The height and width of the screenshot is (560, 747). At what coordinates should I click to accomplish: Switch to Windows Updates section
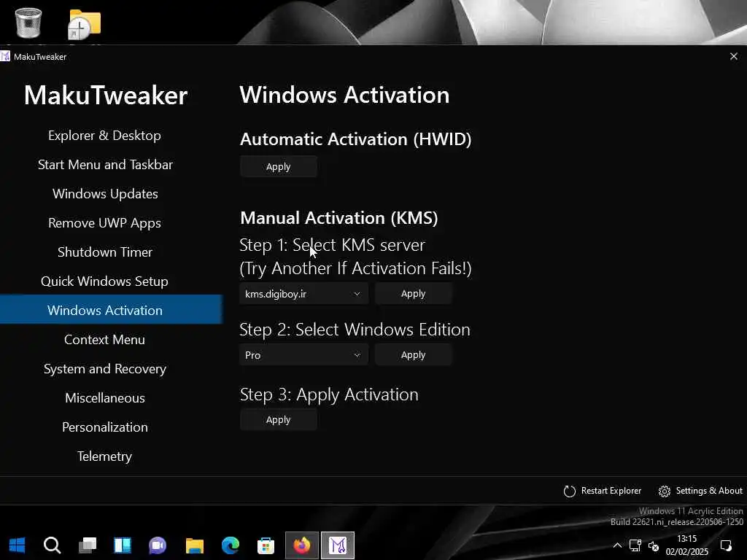[105, 194]
